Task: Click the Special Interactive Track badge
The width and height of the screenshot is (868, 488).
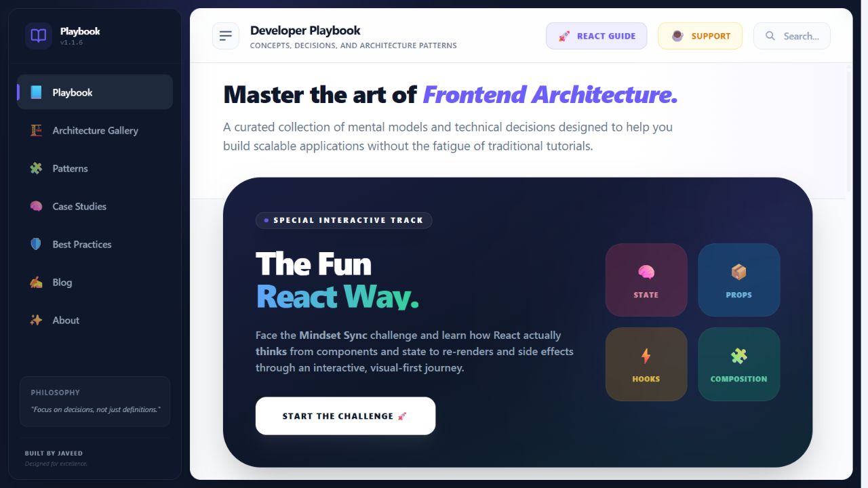Action: point(344,220)
